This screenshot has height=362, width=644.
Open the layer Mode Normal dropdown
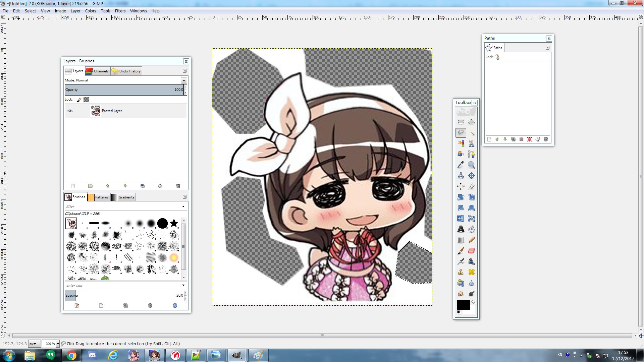pos(184,80)
